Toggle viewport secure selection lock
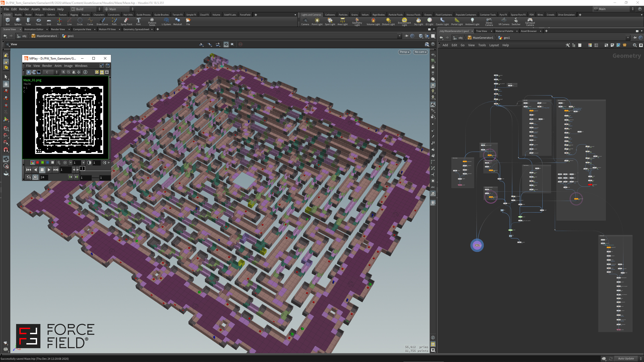Screen dimensions: 644x362 tap(6, 84)
